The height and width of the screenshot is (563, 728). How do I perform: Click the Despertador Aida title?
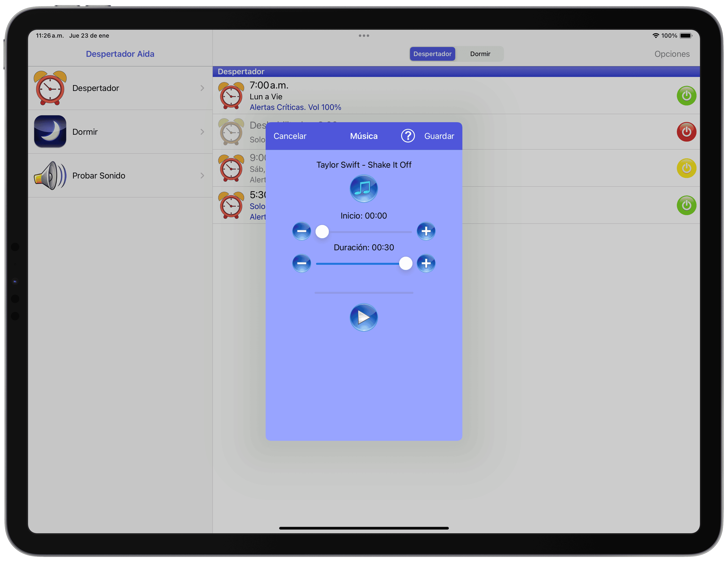click(x=120, y=54)
